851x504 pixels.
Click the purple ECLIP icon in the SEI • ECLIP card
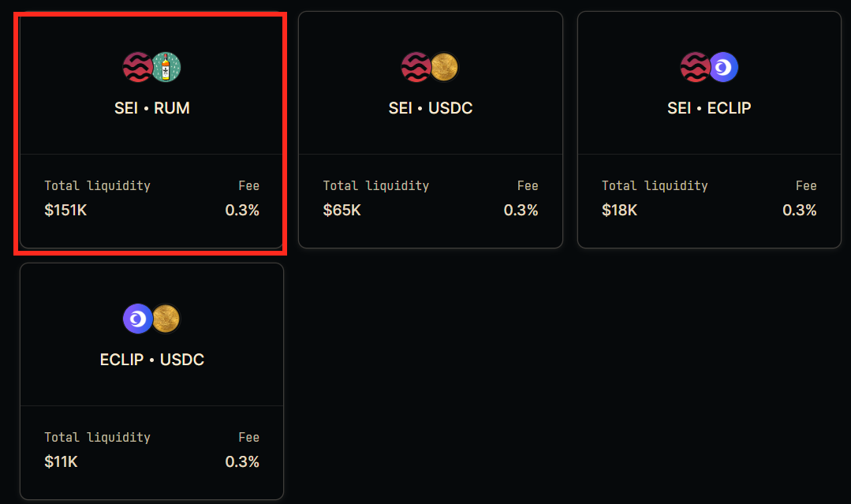723,67
